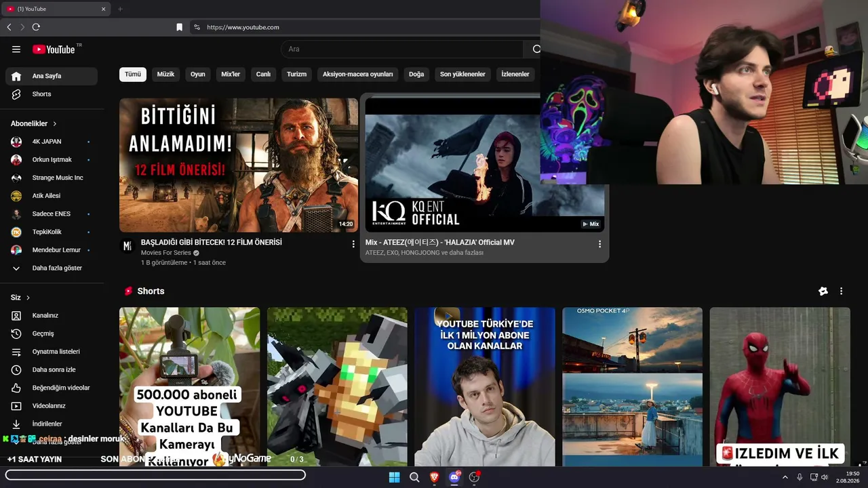Image resolution: width=868 pixels, height=488 pixels.
Task: Open the site info icon beside the URL
Action: pyautogui.click(x=197, y=27)
